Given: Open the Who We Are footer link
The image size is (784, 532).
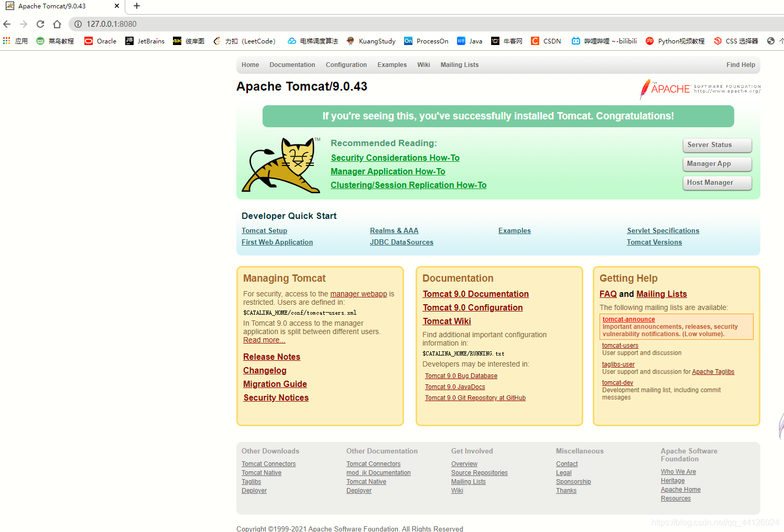Looking at the screenshot, I should pyautogui.click(x=679, y=472).
